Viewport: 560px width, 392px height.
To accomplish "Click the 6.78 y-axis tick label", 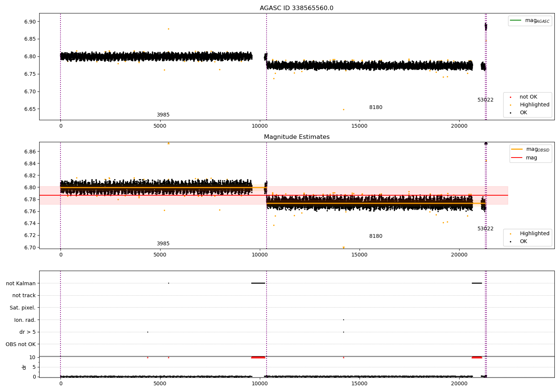I will (30, 199).
